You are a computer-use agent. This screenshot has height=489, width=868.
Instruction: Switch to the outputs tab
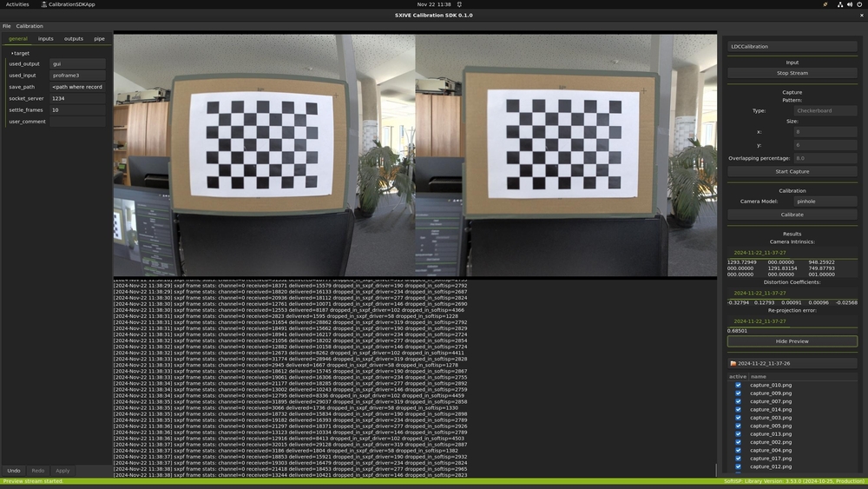(74, 38)
